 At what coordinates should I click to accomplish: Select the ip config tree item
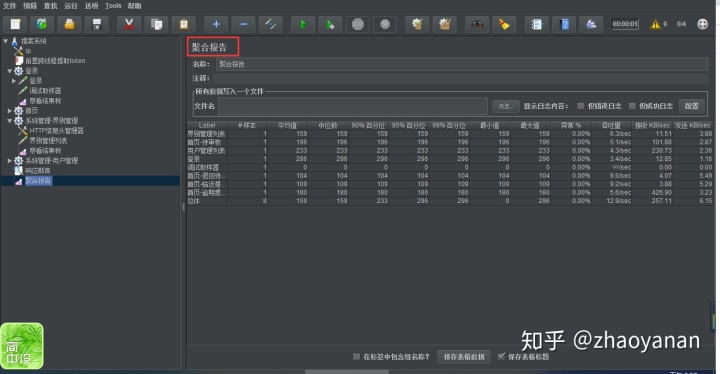coord(28,51)
